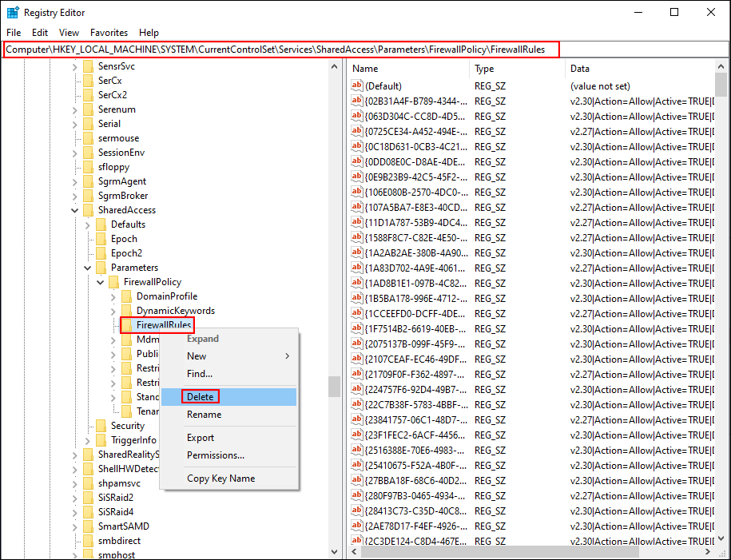Click the Security folder icon in tree
The width and height of the screenshot is (731, 560).
click(101, 426)
